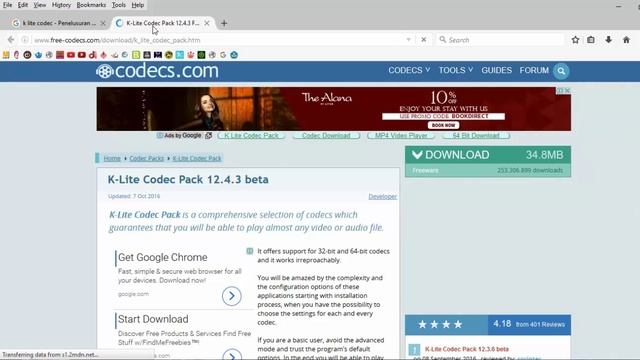Click the K-Lite Codec Pack breadcrumb link
The height and width of the screenshot is (360, 640).
197,158
